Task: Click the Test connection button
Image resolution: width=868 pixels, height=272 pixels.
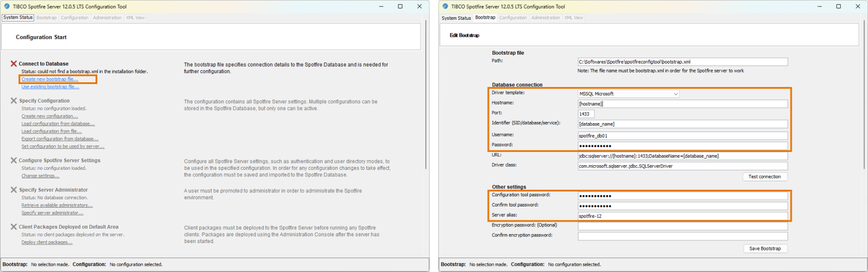Action: coord(765,177)
